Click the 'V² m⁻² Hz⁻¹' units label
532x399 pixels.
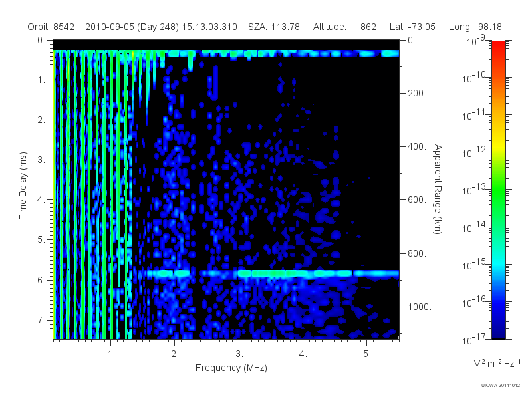tap(497, 363)
